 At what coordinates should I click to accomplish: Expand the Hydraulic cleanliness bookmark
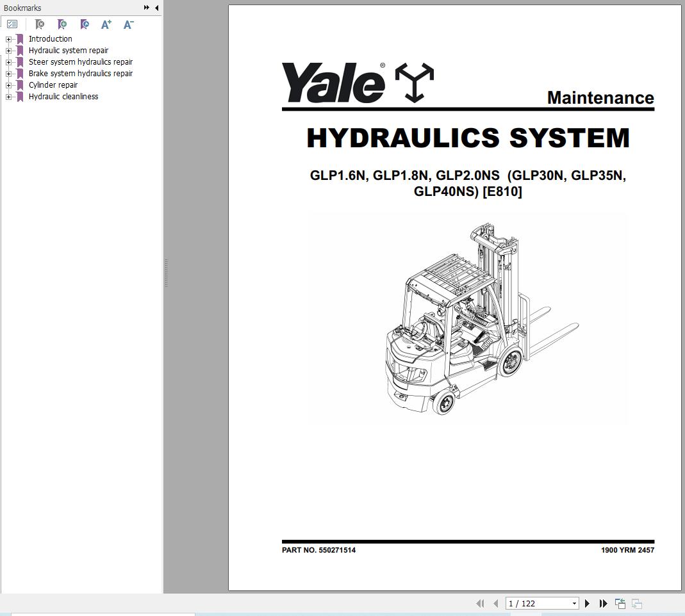(x=8, y=97)
